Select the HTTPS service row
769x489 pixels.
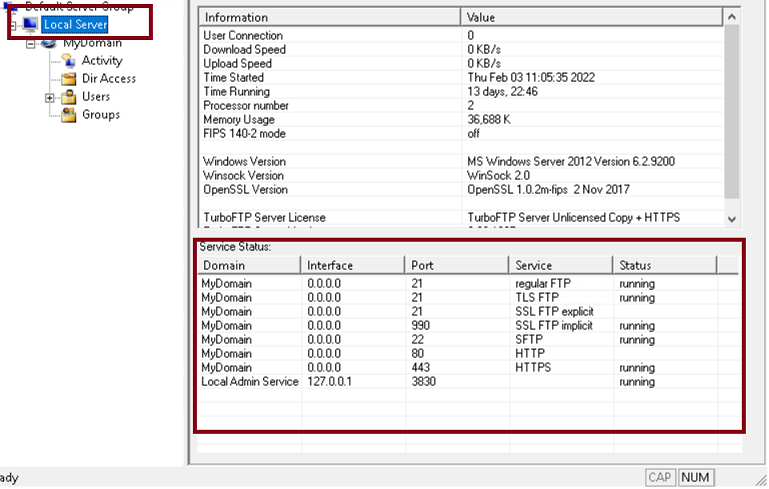coord(468,367)
